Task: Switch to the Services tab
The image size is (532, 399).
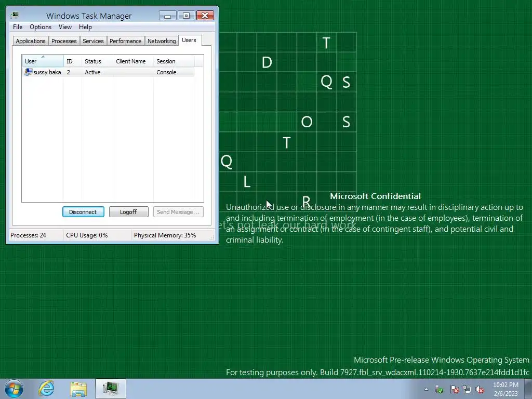Action: pyautogui.click(x=93, y=41)
